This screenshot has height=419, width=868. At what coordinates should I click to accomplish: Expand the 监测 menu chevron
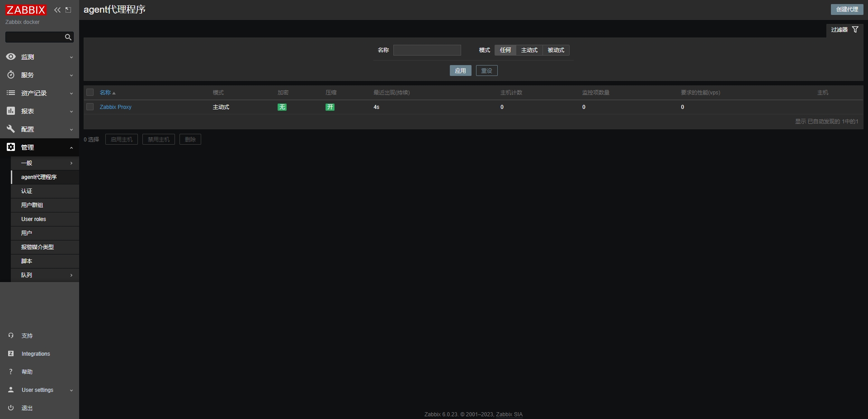click(x=71, y=57)
